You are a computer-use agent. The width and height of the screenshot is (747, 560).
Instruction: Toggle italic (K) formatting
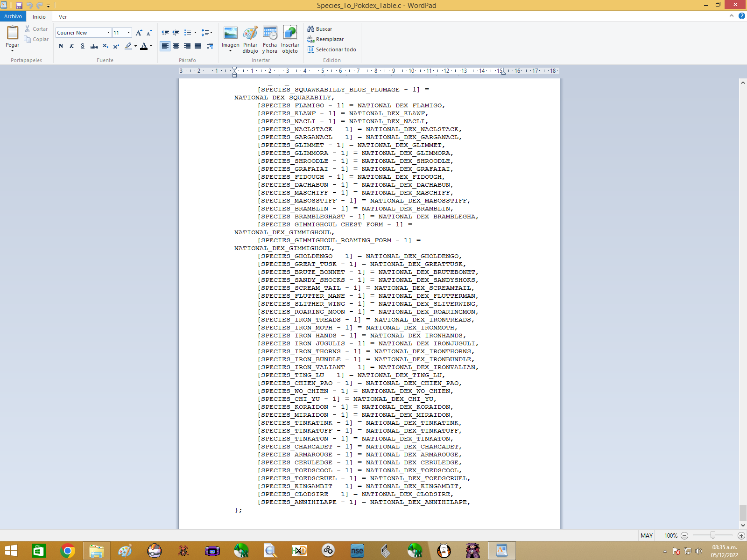[71, 46]
